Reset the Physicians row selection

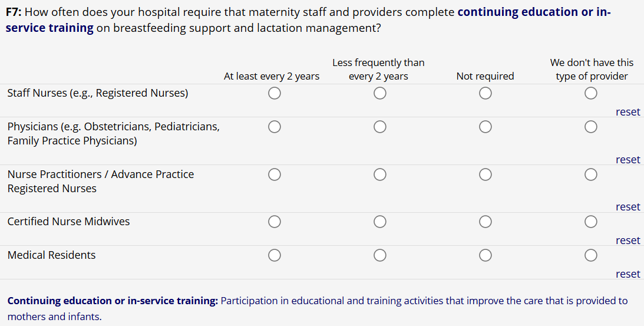pyautogui.click(x=628, y=160)
